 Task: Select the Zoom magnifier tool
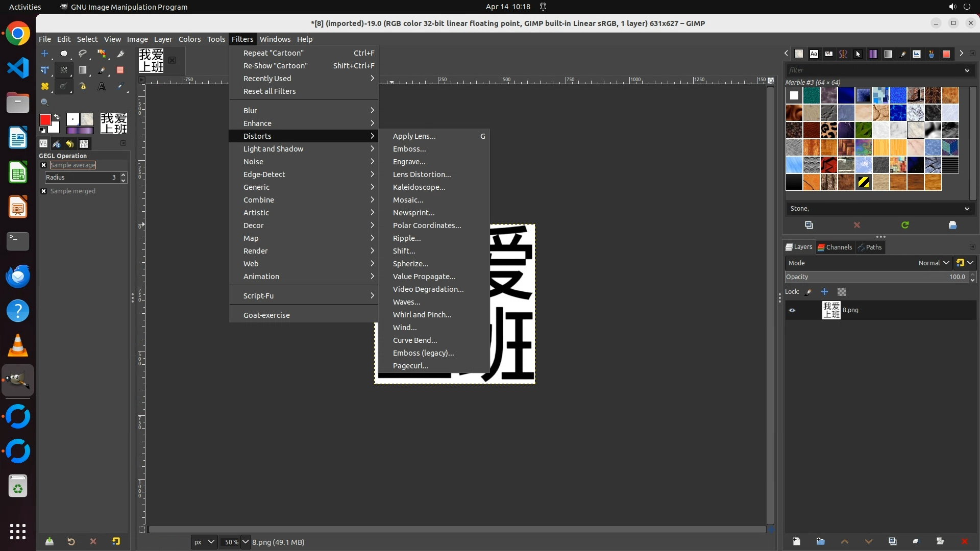[45, 103]
